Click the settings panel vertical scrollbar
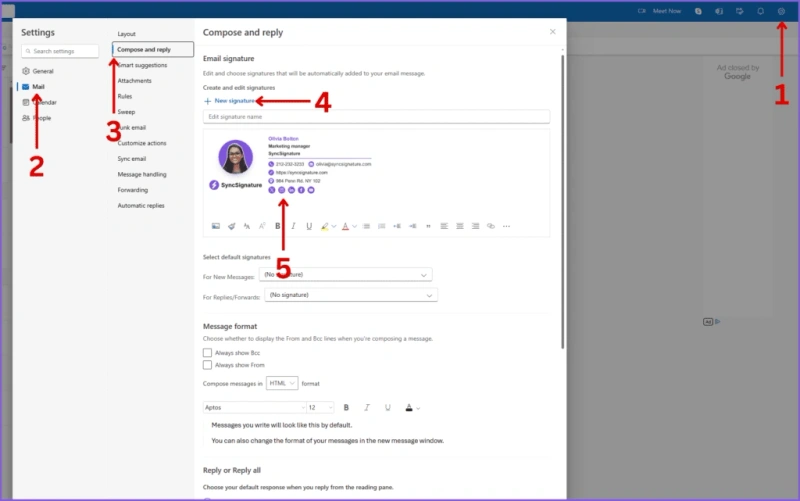 [563, 201]
